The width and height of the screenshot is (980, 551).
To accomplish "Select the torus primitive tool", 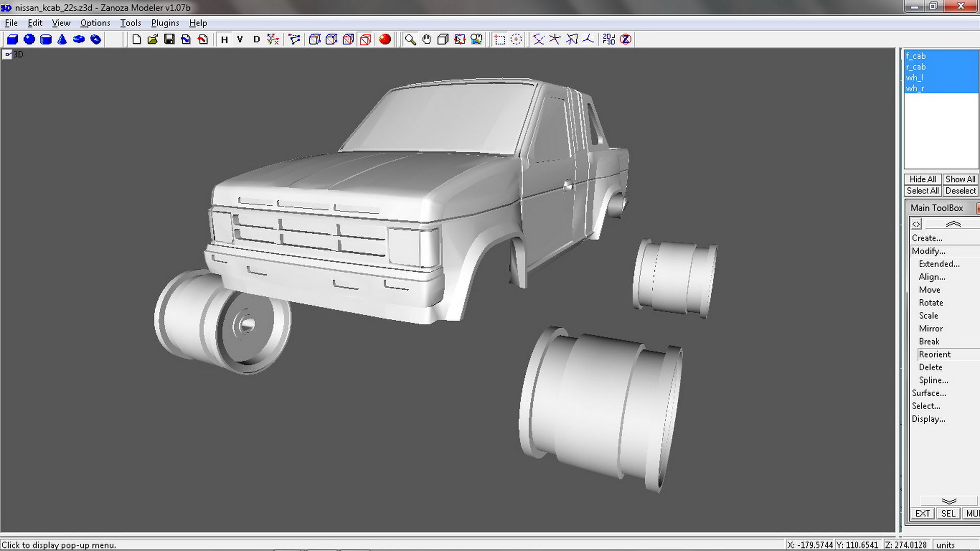I will (79, 39).
